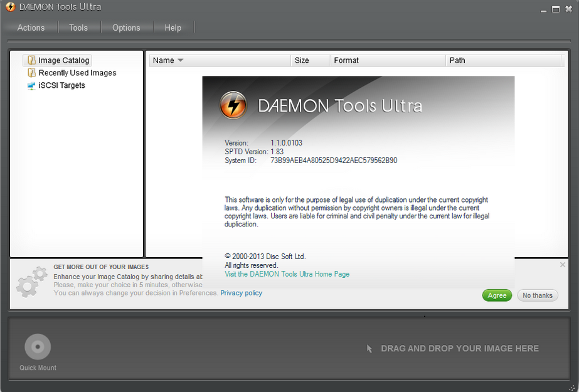Close the DAEMON Tools Ultra window
The image size is (579, 392).
569,9
